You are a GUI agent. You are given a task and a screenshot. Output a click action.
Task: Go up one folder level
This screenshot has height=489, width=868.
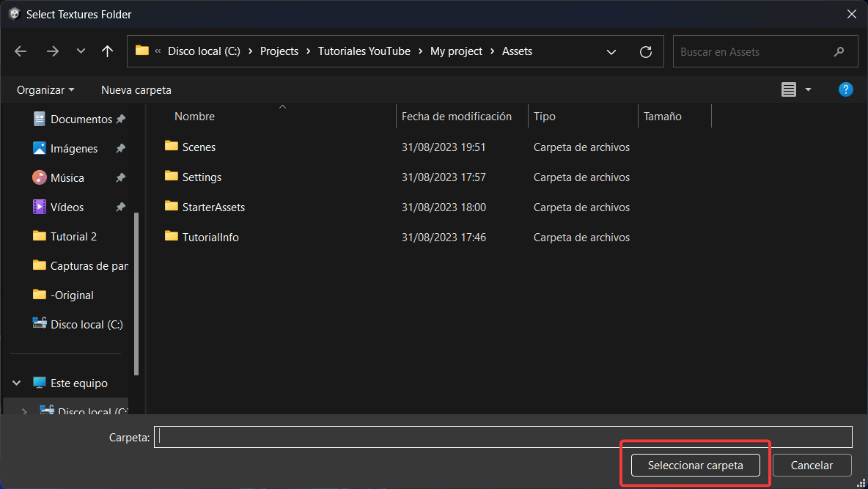coord(107,51)
